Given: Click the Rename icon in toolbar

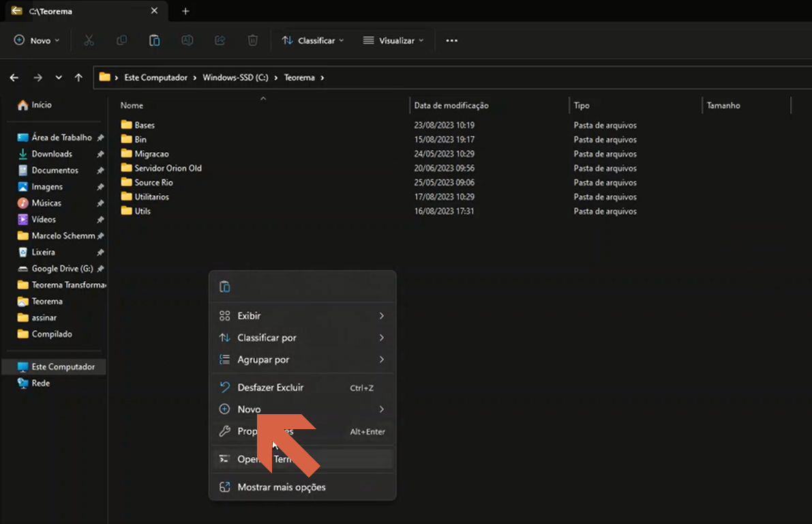Looking at the screenshot, I should click(x=187, y=40).
